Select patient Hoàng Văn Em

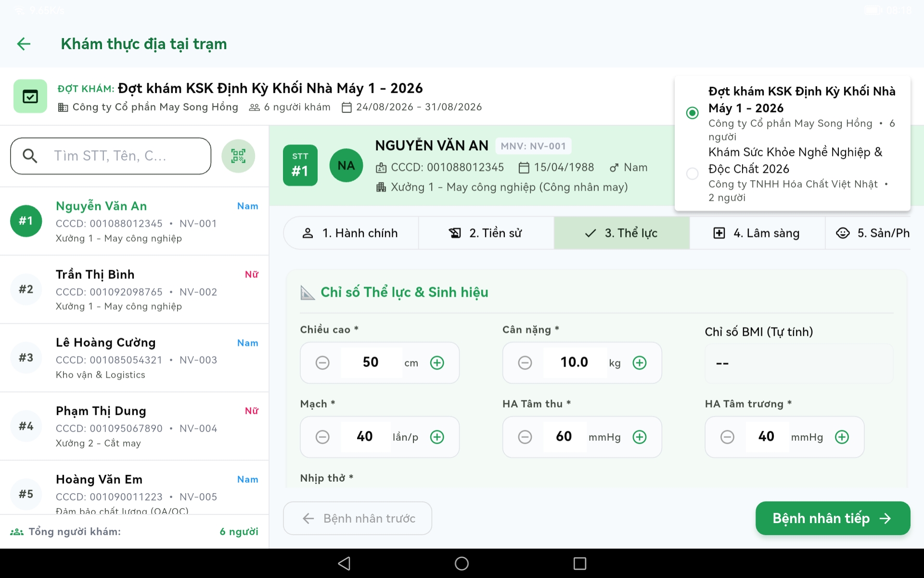(x=134, y=487)
